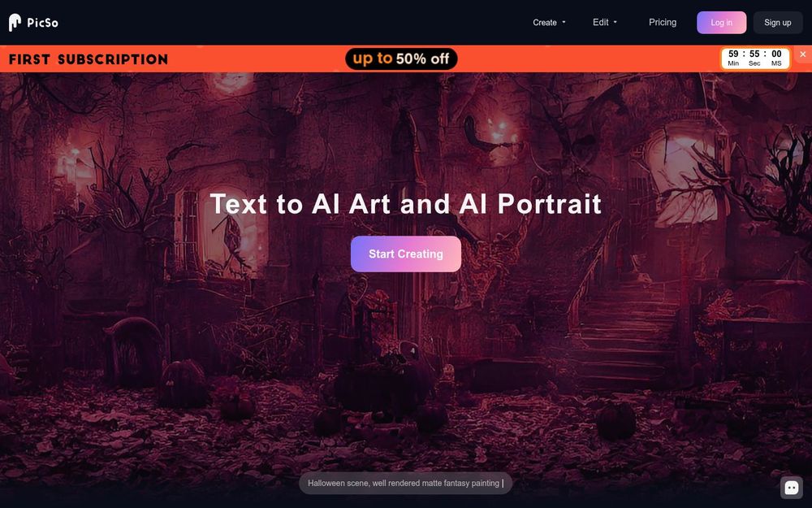Click the PicSo logo icon
Viewport: 812px width, 508px height.
pos(15,22)
